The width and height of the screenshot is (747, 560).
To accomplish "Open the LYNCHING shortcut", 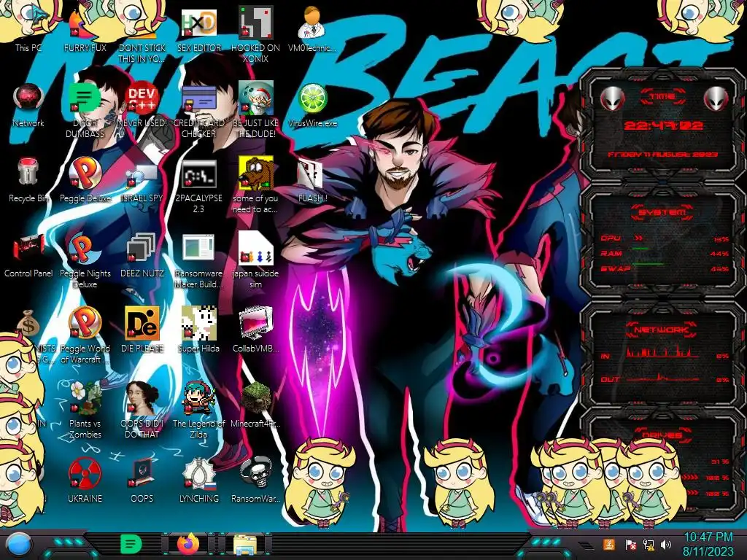I will click(x=198, y=480).
